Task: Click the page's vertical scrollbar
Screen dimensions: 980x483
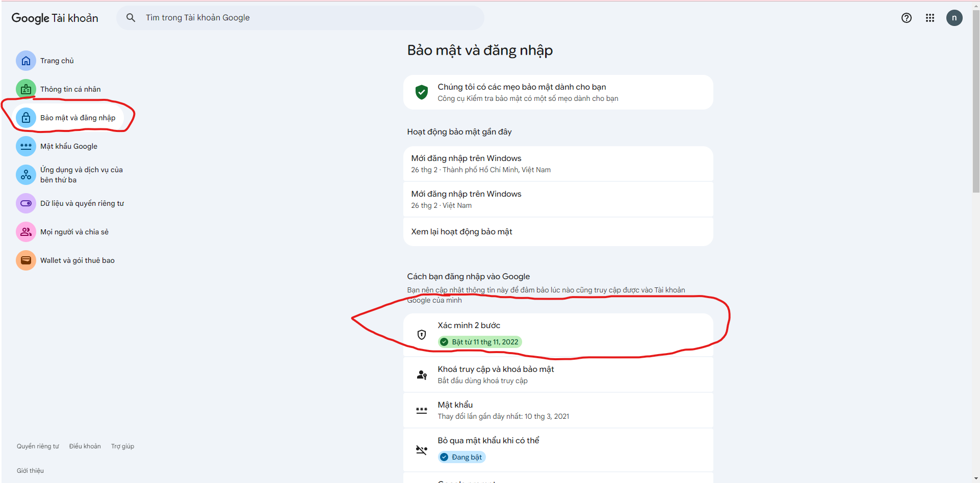Action: [x=975, y=102]
